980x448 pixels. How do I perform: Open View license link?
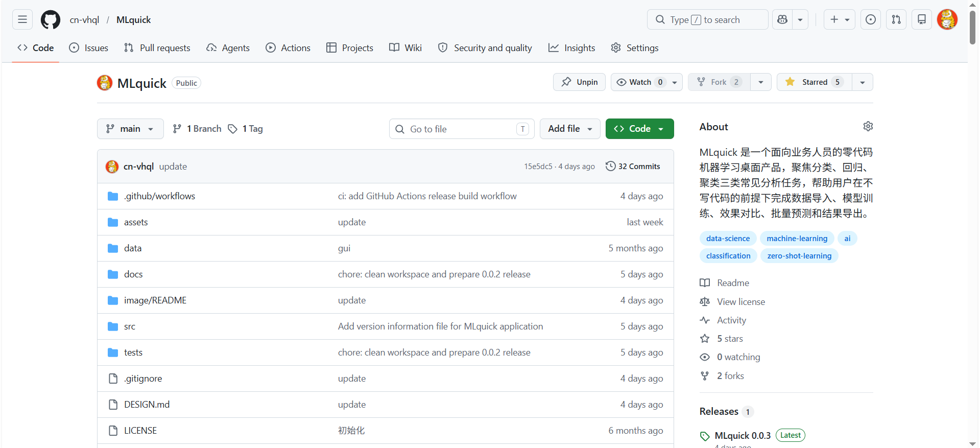point(732,302)
